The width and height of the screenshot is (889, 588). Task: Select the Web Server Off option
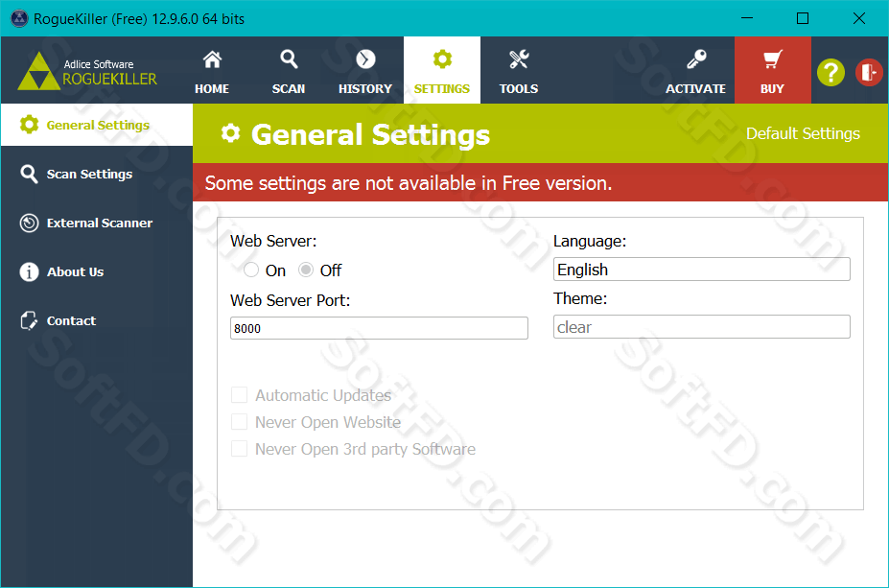pyautogui.click(x=306, y=270)
